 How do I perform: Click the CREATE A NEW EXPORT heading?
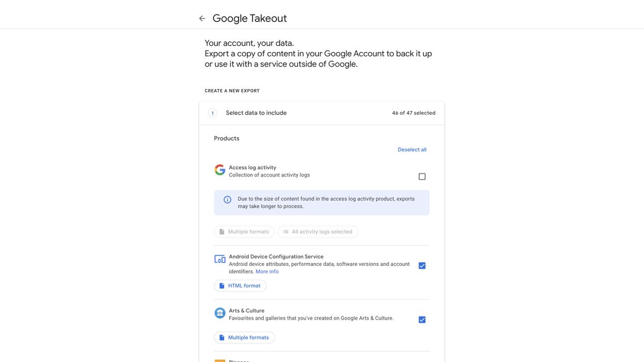pyautogui.click(x=232, y=90)
